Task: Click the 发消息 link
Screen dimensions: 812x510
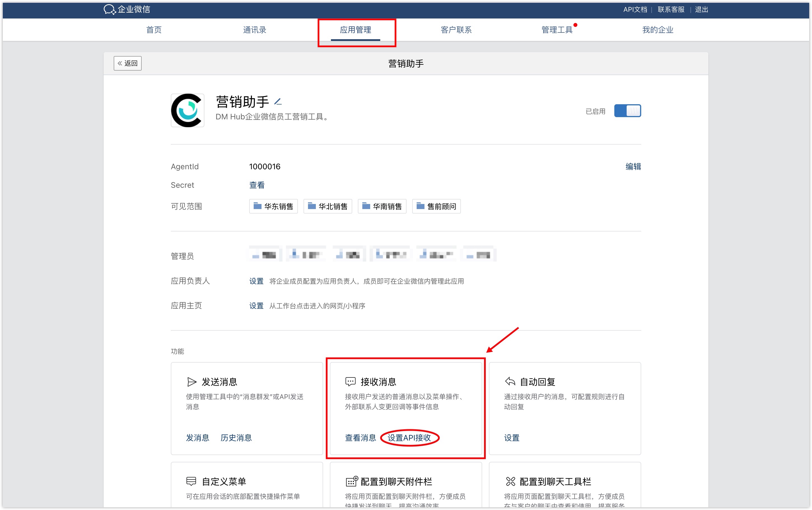Action: point(197,437)
